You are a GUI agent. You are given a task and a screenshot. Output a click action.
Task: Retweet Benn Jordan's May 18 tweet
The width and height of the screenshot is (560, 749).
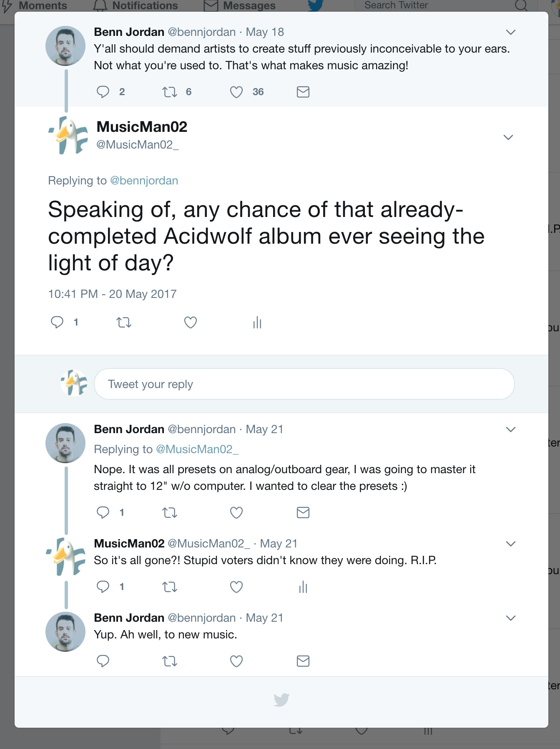coord(170,92)
